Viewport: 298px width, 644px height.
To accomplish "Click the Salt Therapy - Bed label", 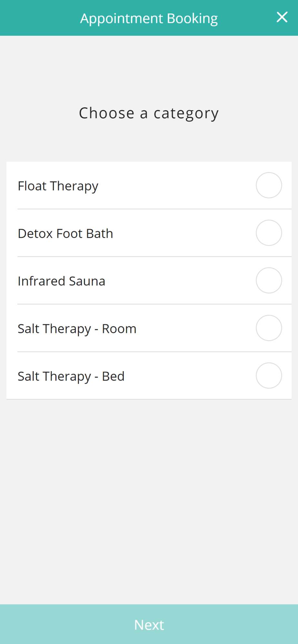I will (71, 377).
